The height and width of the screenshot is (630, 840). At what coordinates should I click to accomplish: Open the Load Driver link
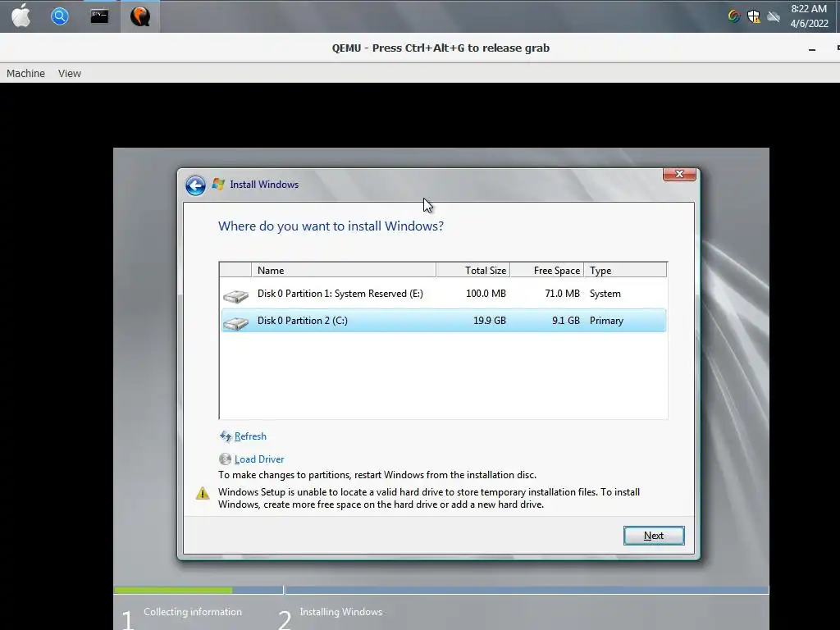259,459
